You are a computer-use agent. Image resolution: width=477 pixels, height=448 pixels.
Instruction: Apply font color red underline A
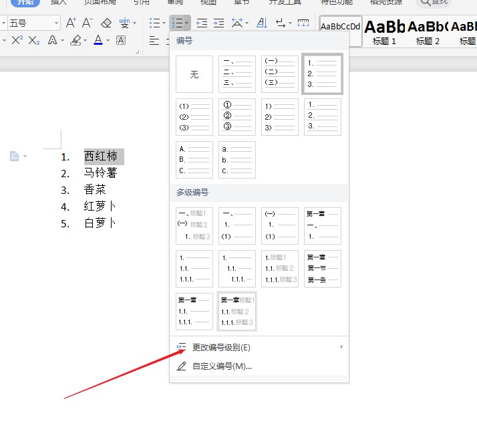pos(98,40)
